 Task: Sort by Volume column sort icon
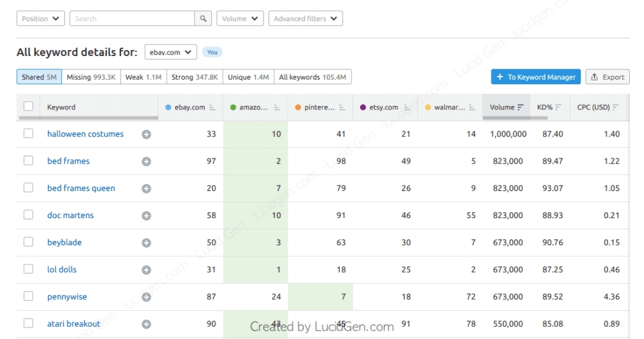(520, 107)
